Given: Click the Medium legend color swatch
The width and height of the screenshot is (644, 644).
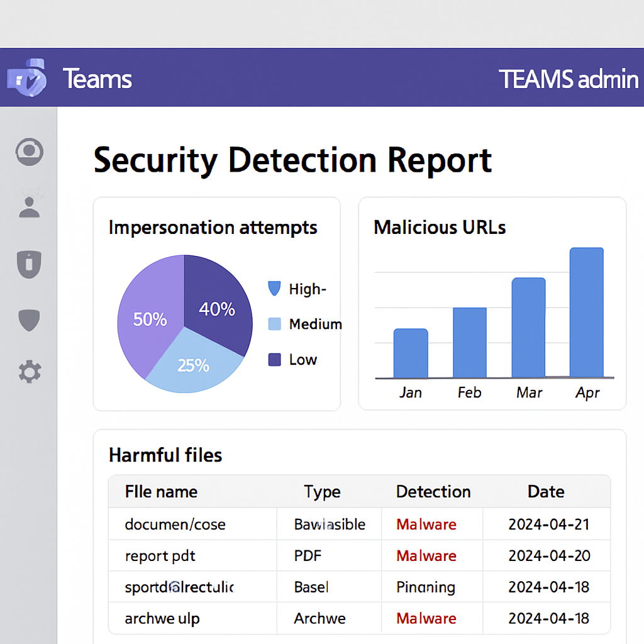Looking at the screenshot, I should 274,324.
